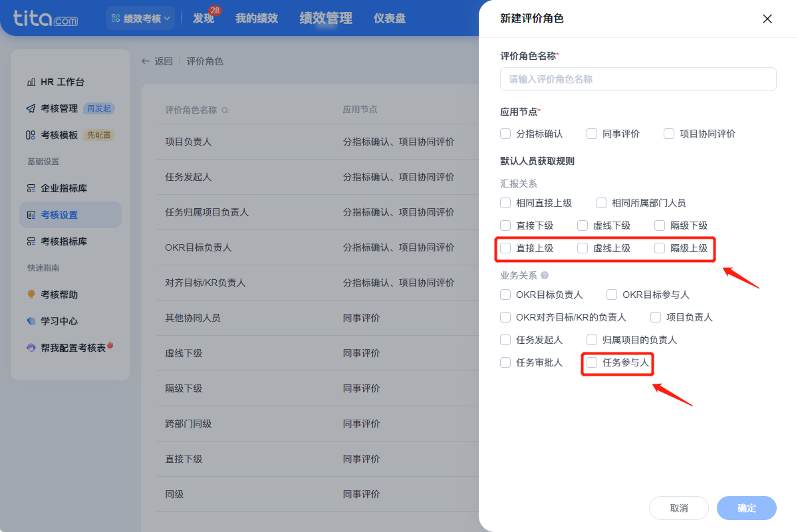Switch to the 仪表盘 tab

390,18
